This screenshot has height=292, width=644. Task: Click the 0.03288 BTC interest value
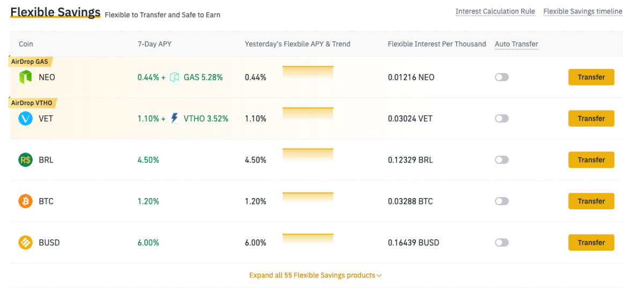point(411,201)
